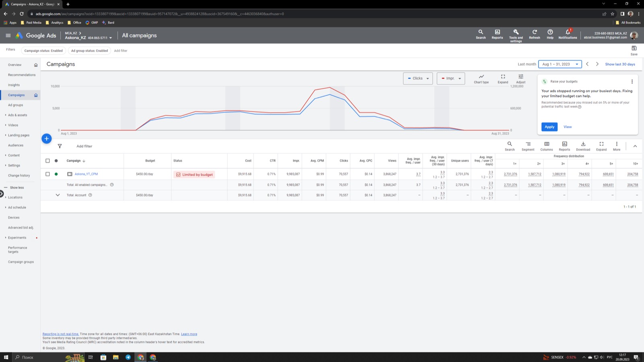Open the Segment icon in table toolbar

point(528,144)
